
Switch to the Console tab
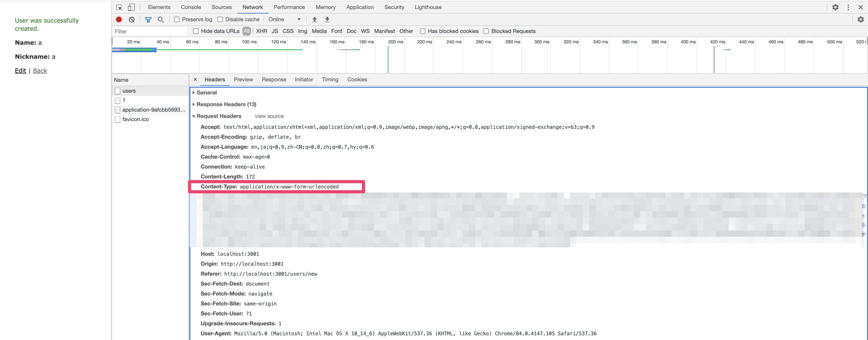pos(191,7)
